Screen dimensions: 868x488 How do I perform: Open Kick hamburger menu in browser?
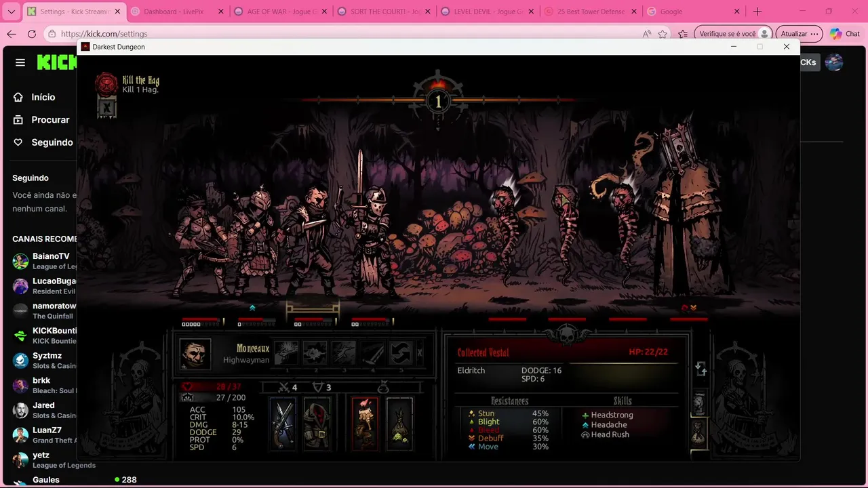20,62
